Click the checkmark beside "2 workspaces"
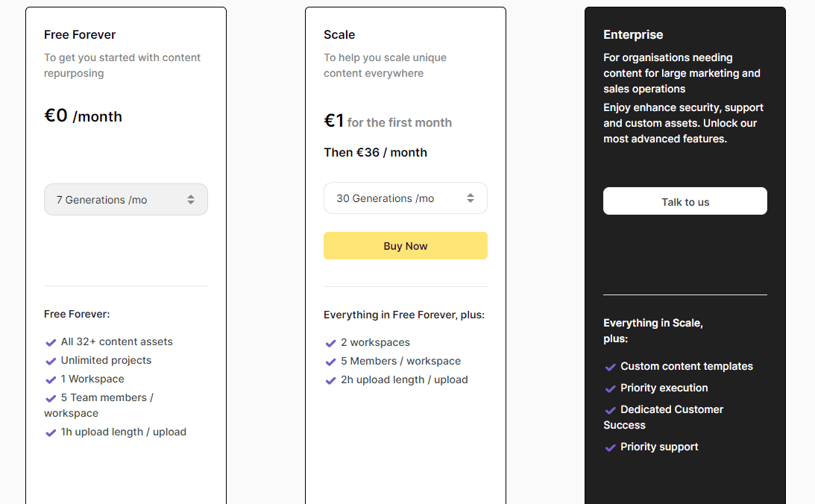815x504 pixels. click(330, 342)
